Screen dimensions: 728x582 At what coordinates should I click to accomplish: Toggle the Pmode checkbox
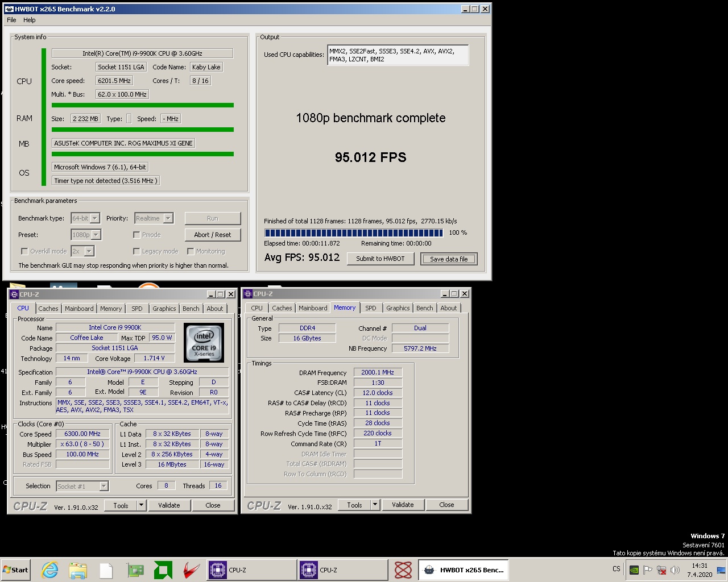pyautogui.click(x=136, y=235)
